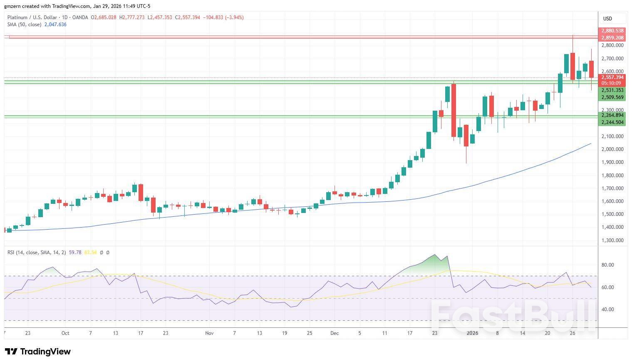Screen dimensions: 632x364
Task: Click the green 2,531.353 support price tag
Action: coord(612,90)
